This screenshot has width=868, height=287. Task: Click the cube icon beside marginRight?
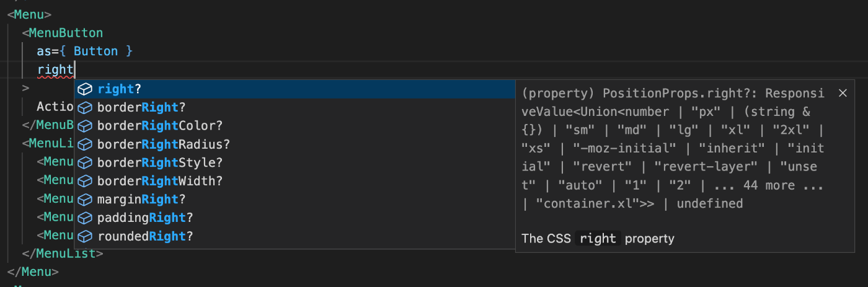(85, 200)
